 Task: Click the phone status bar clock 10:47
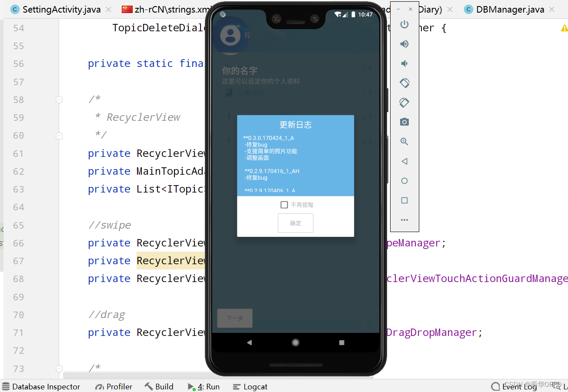(365, 14)
